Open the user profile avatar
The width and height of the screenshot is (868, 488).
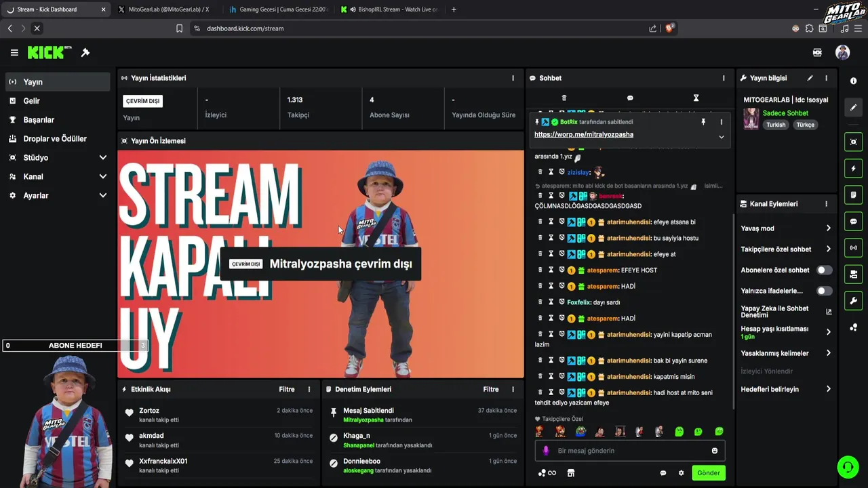pos(842,53)
